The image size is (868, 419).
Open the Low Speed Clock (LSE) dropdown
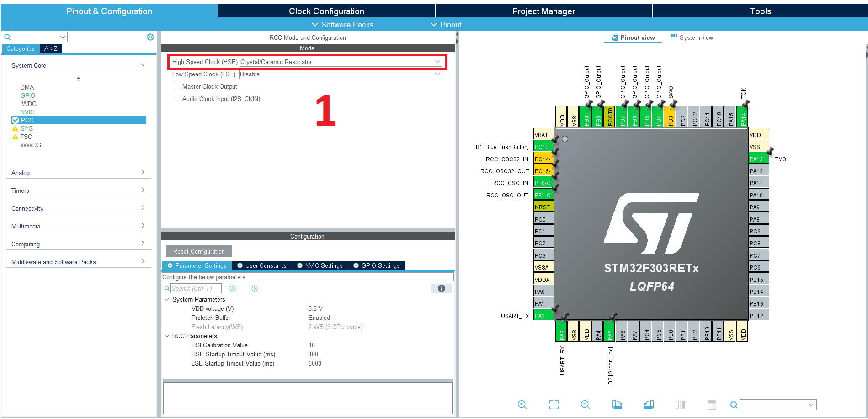point(341,74)
